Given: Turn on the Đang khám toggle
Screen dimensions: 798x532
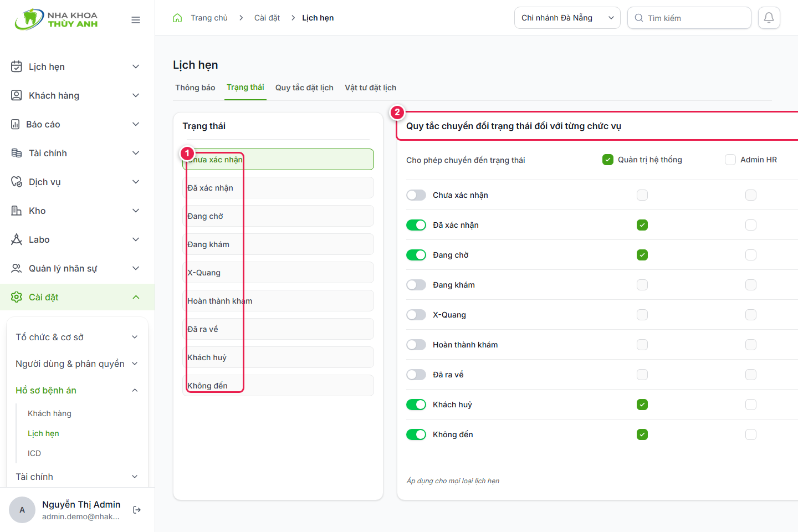Looking at the screenshot, I should pyautogui.click(x=416, y=285).
